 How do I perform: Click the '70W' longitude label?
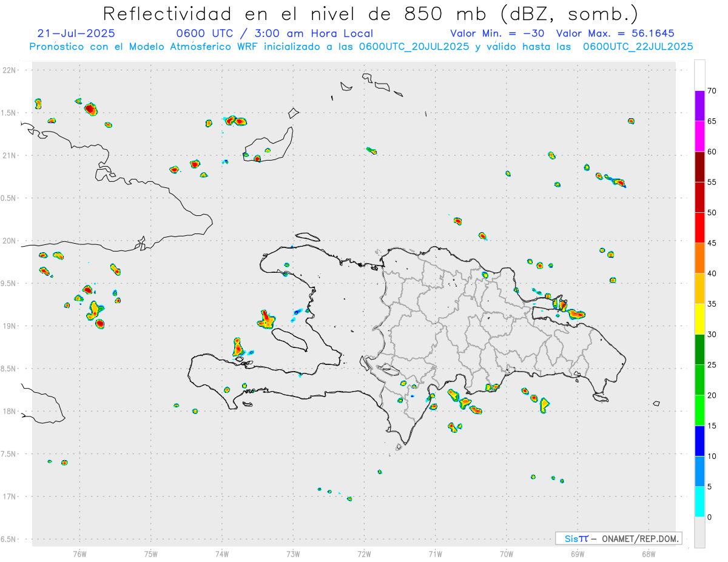pyautogui.click(x=507, y=553)
